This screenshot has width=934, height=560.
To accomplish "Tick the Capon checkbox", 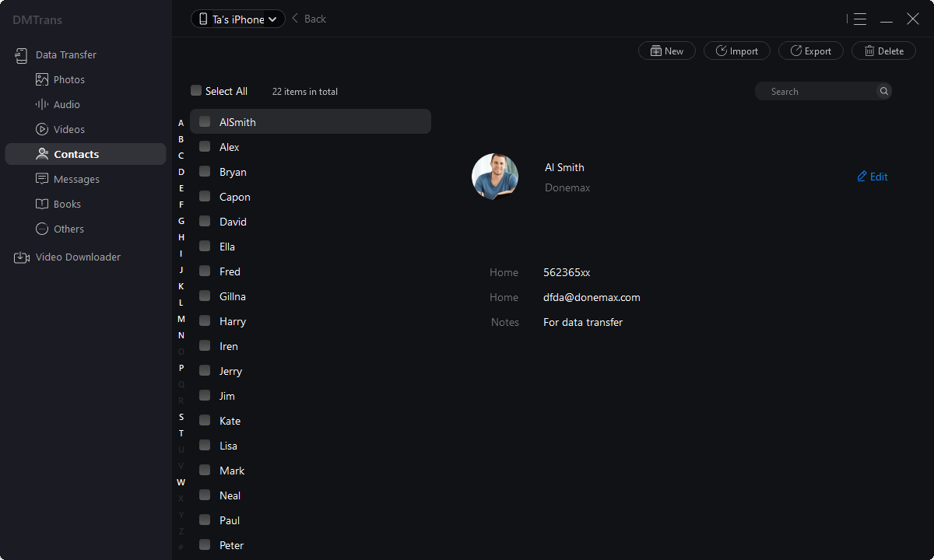I will pos(205,196).
